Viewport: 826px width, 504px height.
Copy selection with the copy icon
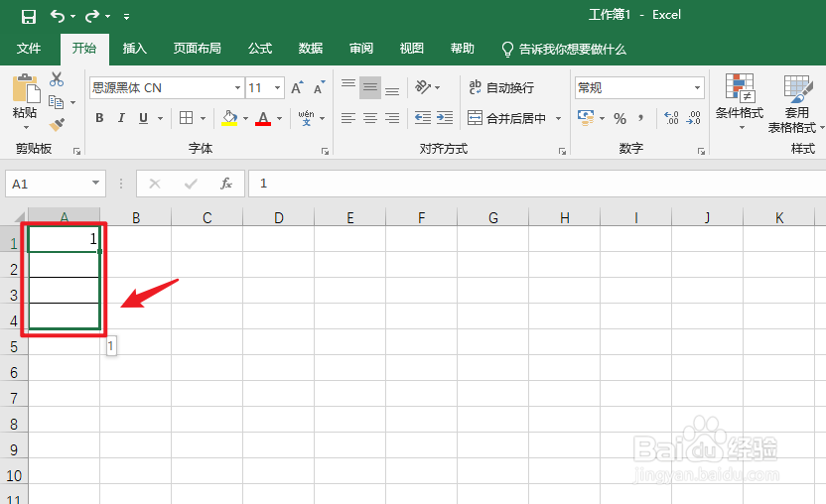tap(56, 101)
